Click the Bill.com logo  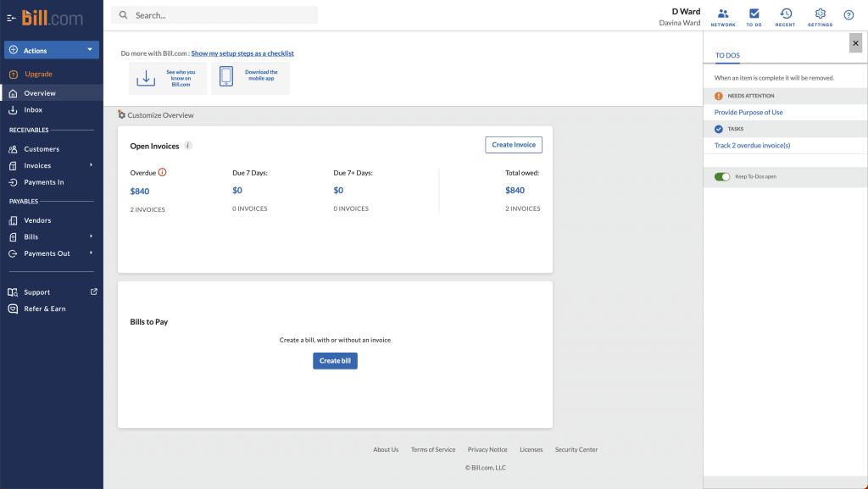52,18
